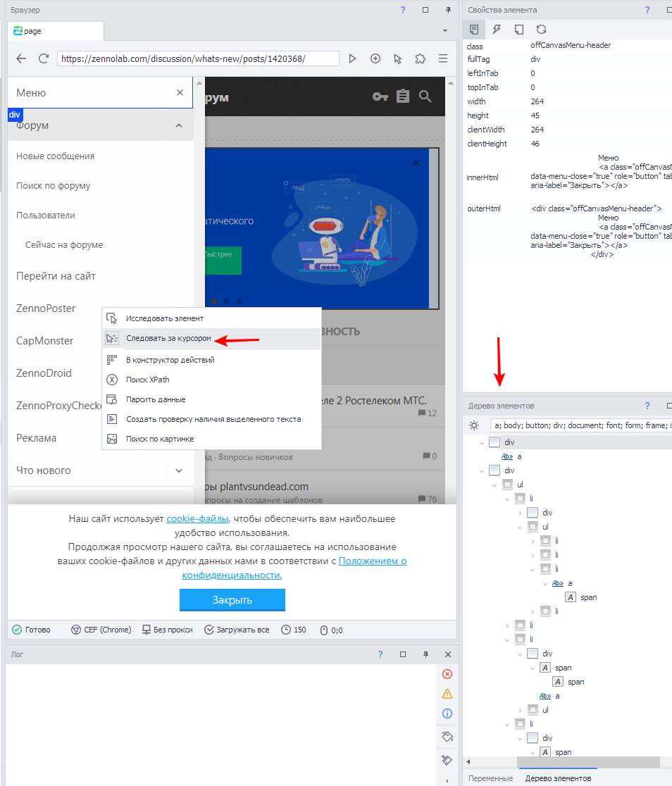Viewport: 672px width, 786px height.
Task: Click the forum search magnifier icon
Action: [425, 96]
